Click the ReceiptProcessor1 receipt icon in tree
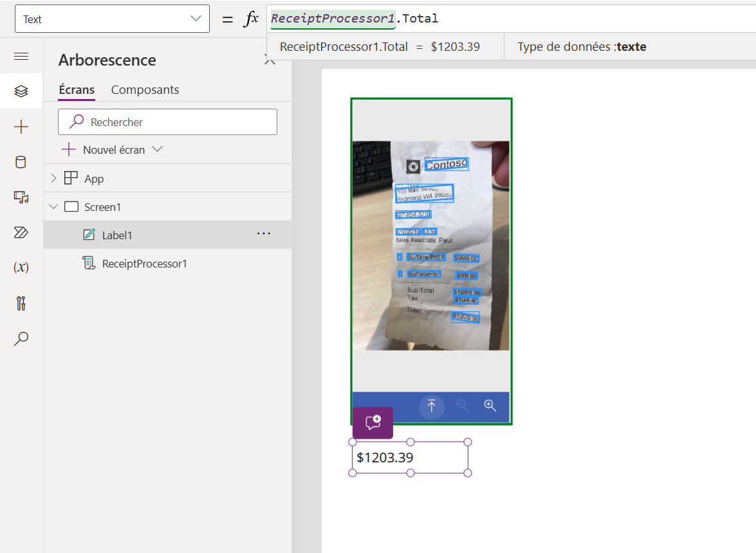Viewport: 756px width, 553px height. pos(89,263)
